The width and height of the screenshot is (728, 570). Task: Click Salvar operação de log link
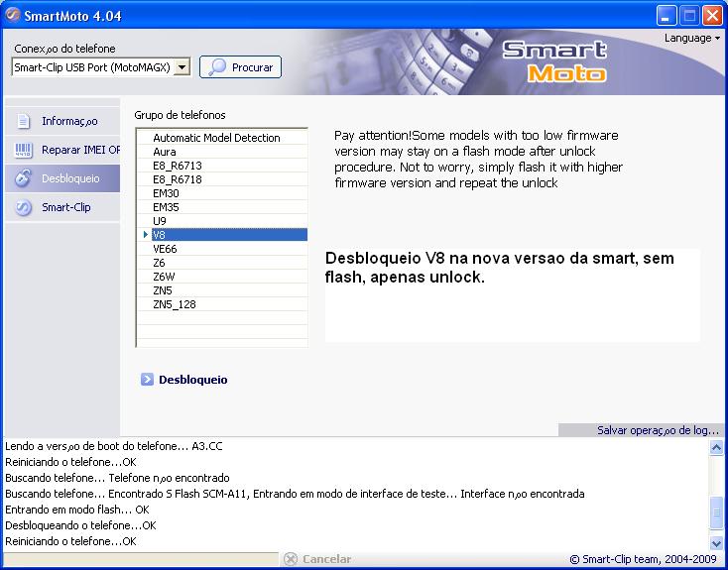point(658,430)
